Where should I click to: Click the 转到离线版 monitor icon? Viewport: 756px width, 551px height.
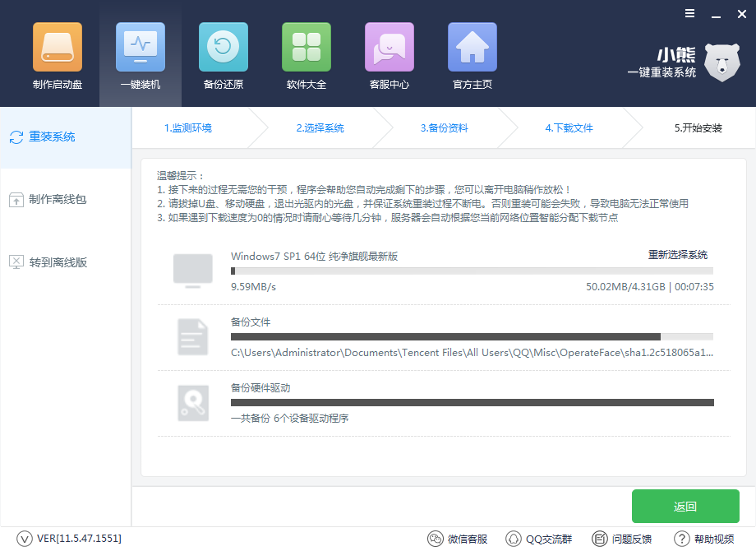click(x=16, y=262)
